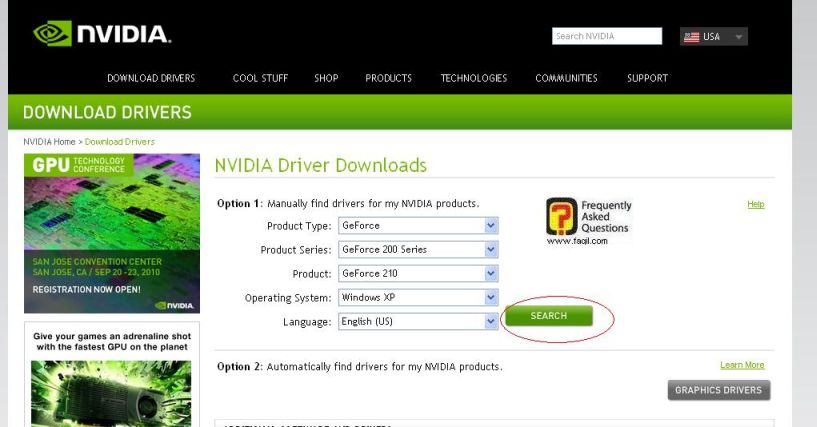Open the Products menu
The height and width of the screenshot is (427, 817).
[389, 78]
